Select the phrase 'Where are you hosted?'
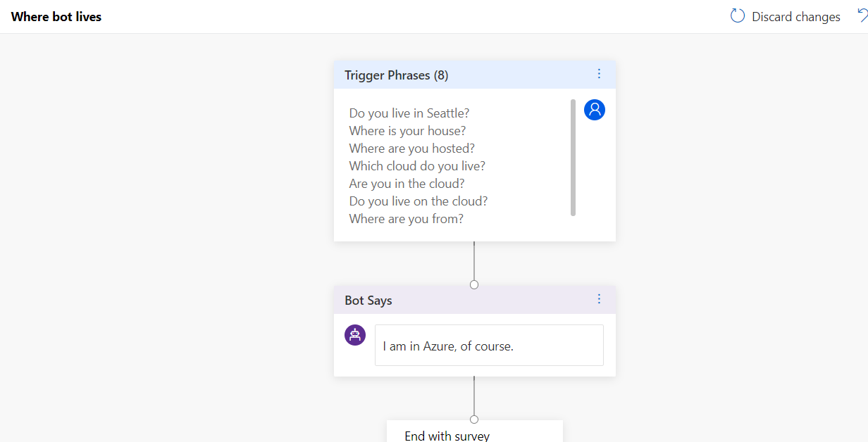The width and height of the screenshot is (868, 442). click(411, 149)
